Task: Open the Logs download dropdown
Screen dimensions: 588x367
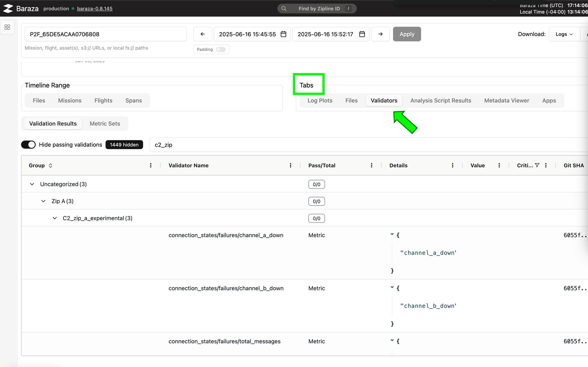Action: (x=564, y=34)
